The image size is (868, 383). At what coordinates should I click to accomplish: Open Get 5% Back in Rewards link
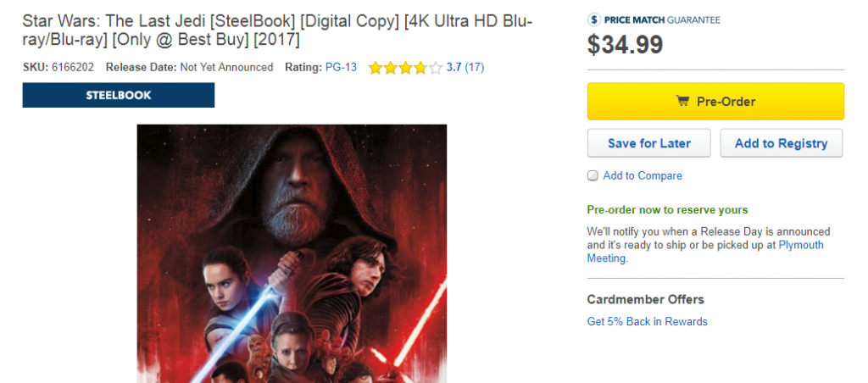pyautogui.click(x=647, y=322)
